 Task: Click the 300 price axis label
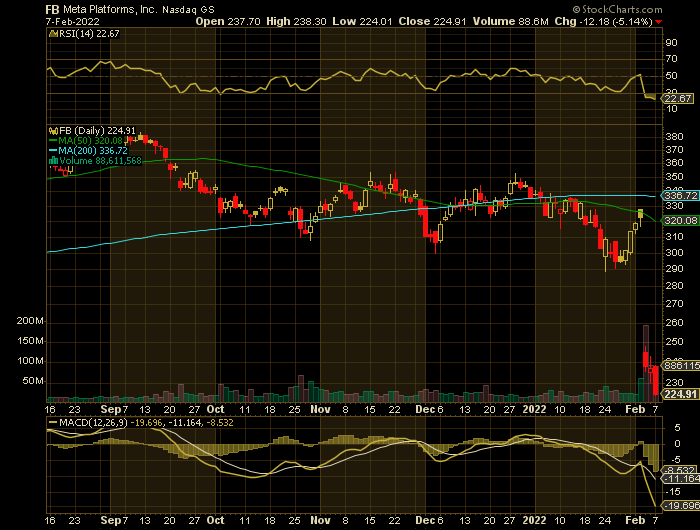(674, 253)
